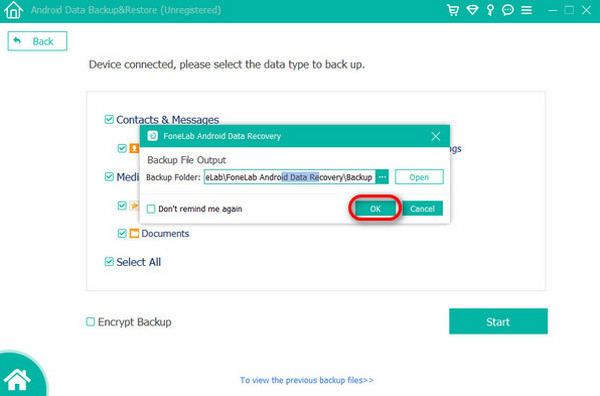Click the Encrypt Backup label
This screenshot has height=396, width=600.
[135, 322]
